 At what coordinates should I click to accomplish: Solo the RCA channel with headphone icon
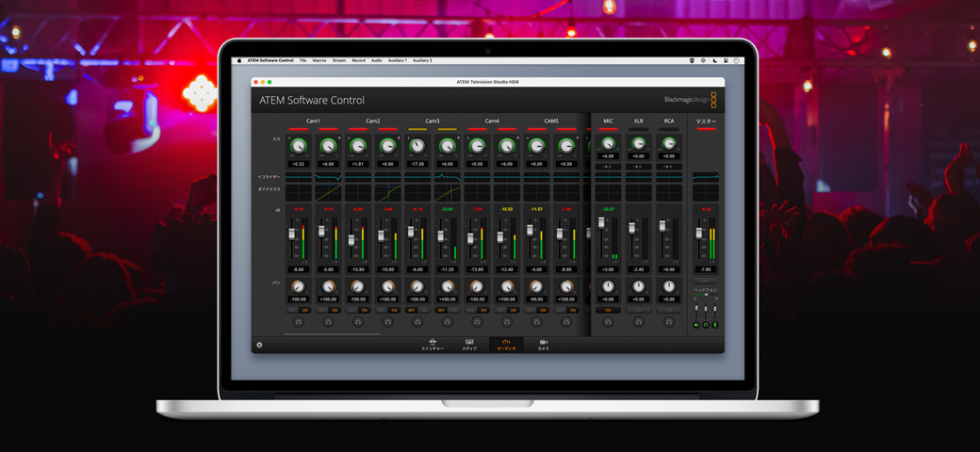tap(669, 321)
